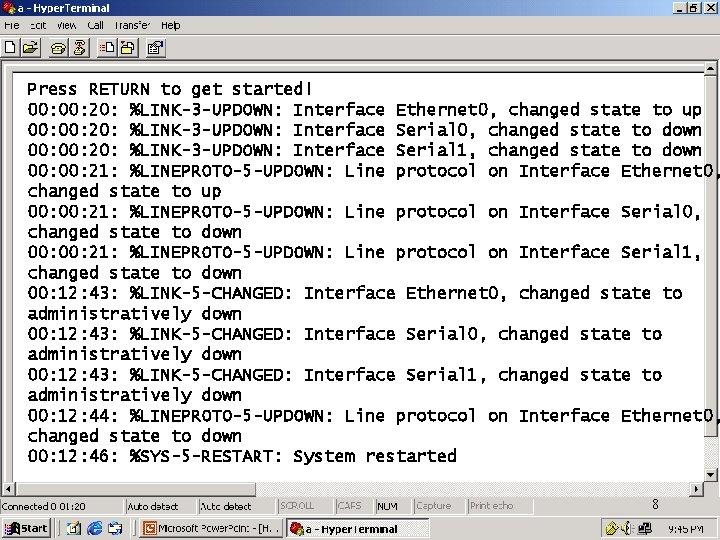
Task: Click the 'Print echo' status bar entry
Action: [492, 506]
